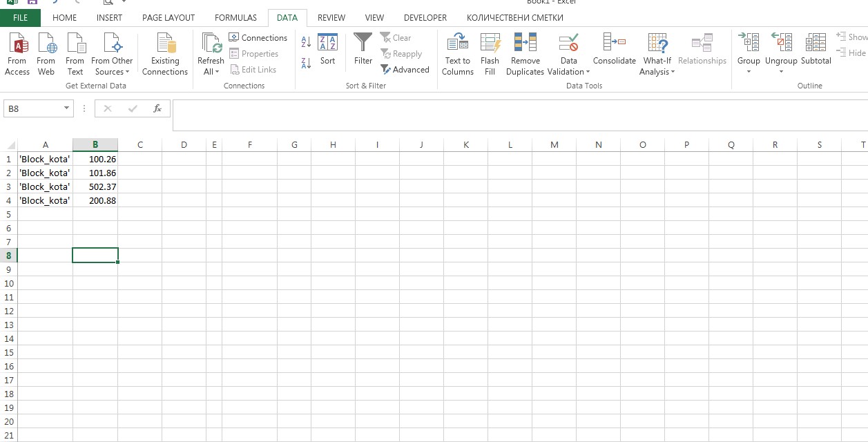Expand the Ungroup dropdown arrow
The image size is (868, 442).
781,72
